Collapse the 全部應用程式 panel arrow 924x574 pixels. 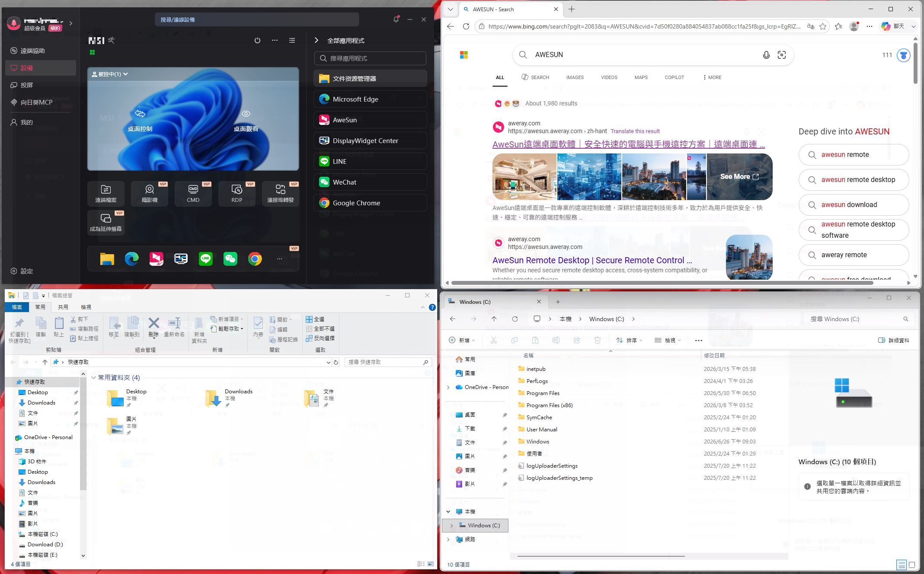[x=317, y=40]
